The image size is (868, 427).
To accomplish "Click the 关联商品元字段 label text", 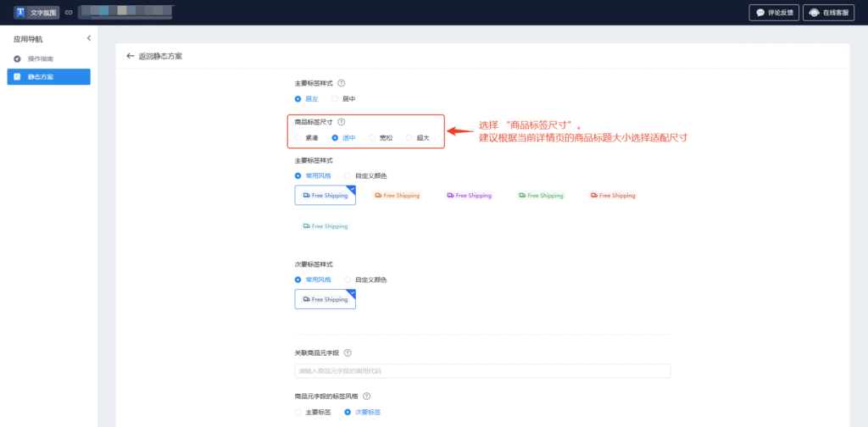I will coord(317,353).
